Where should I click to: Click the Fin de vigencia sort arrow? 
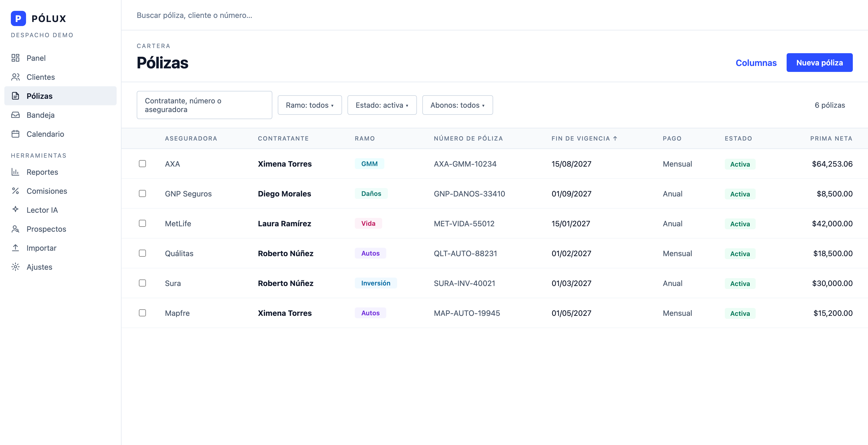pyautogui.click(x=615, y=138)
